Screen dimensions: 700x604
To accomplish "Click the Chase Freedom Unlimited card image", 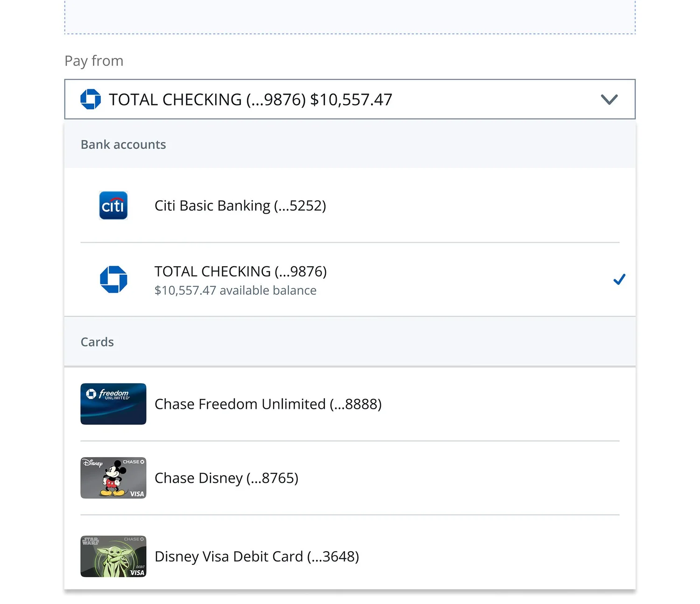I will coord(113,404).
